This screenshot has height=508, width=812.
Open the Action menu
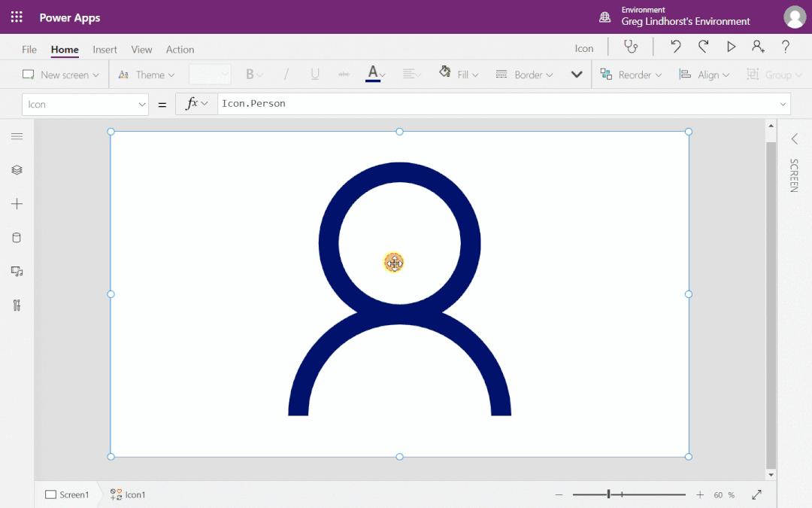(x=180, y=49)
